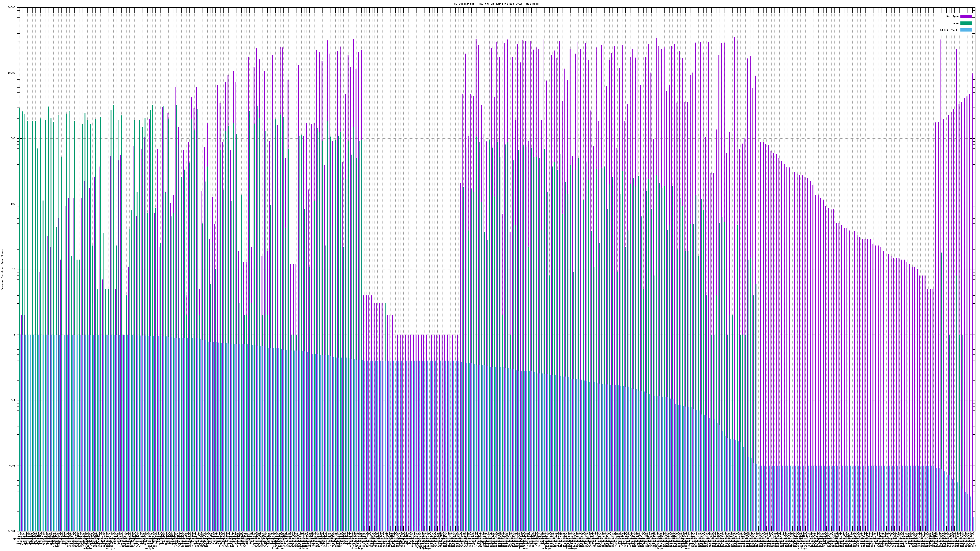Click the 0.01 y-axis tick label
The width and height of the screenshot is (980, 551).
[x=13, y=465]
